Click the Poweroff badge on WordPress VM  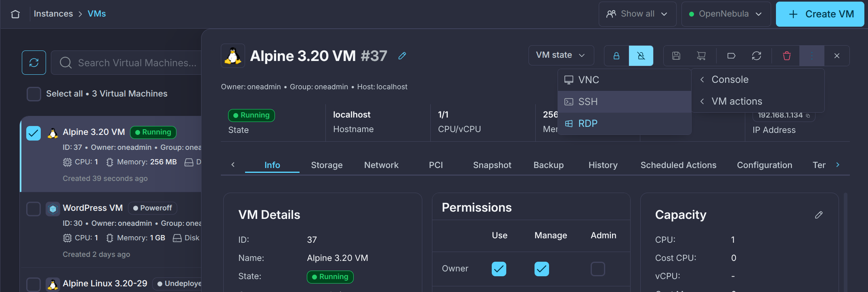tap(153, 208)
